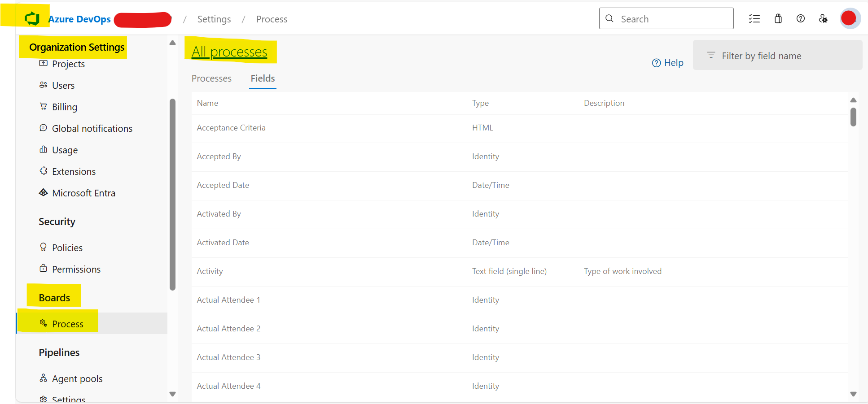868x404 pixels.
Task: Open Global notifications settings
Action: coord(92,129)
